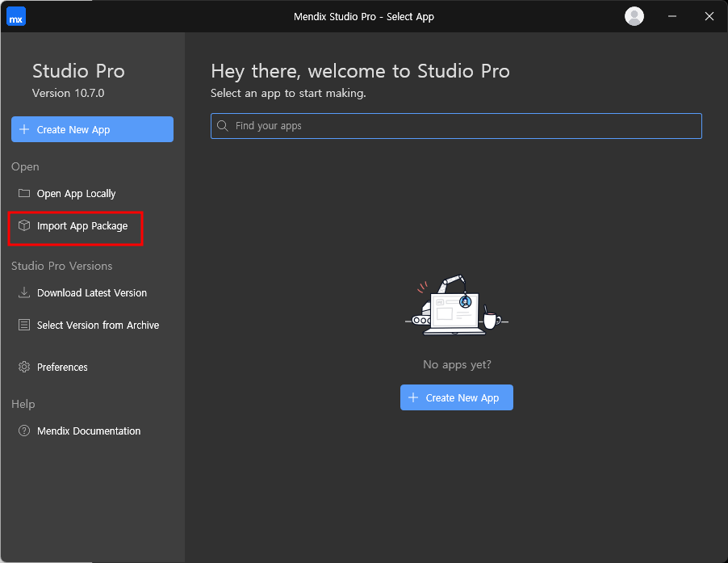Click the folder icon beside Open App Locally
Viewport: 728px width, 563px height.
[x=24, y=193]
